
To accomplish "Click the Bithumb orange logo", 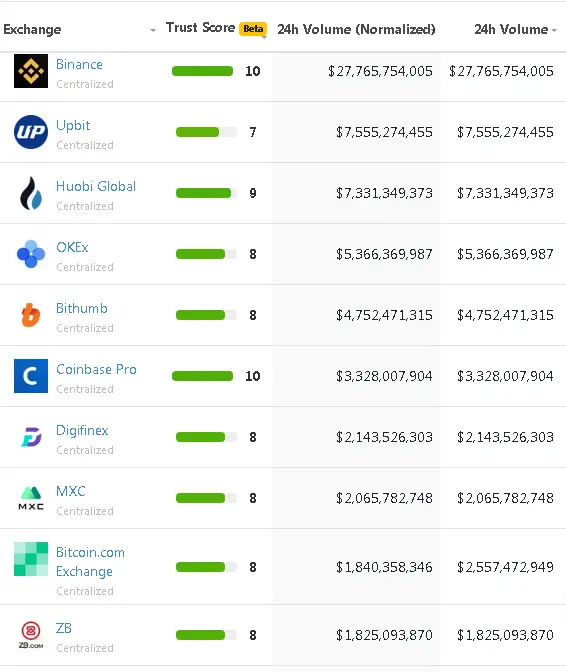I will coord(31,315).
